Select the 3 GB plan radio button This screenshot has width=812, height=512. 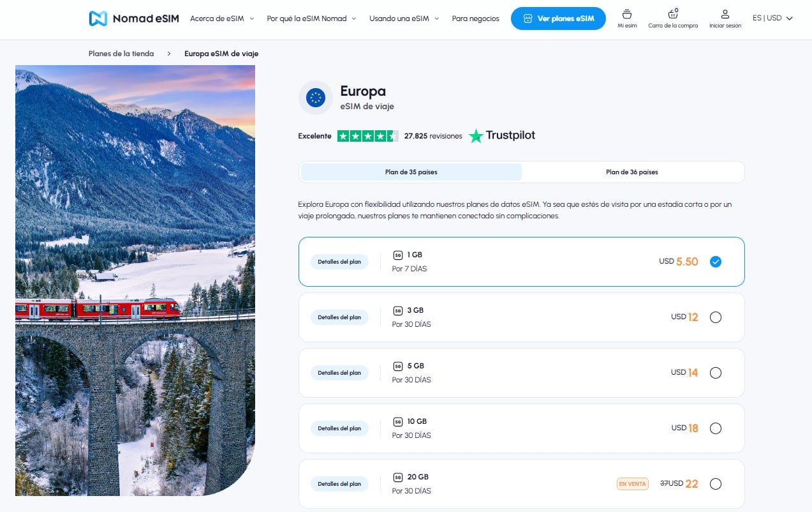[x=715, y=317]
